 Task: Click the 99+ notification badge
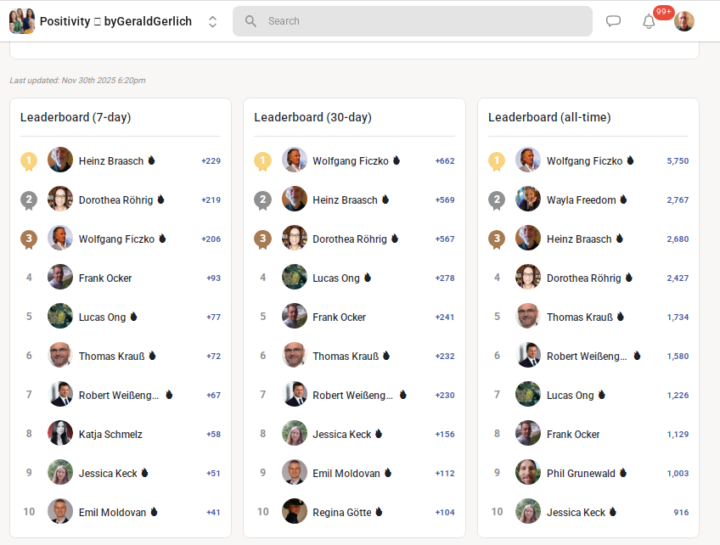[664, 12]
